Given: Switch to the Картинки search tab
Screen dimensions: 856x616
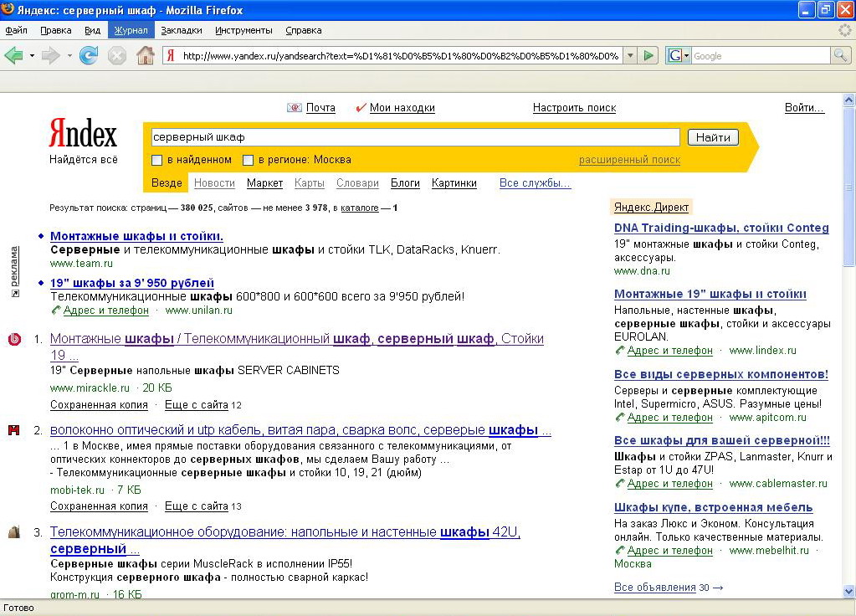Looking at the screenshot, I should pyautogui.click(x=454, y=182).
